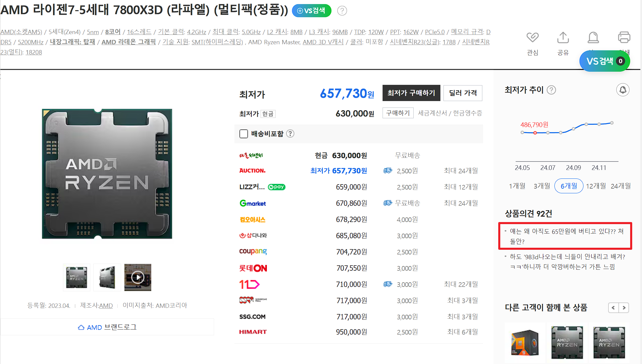Click the AMD 3D V캐시 spec link
This screenshot has width=642, height=364.
point(323,42)
